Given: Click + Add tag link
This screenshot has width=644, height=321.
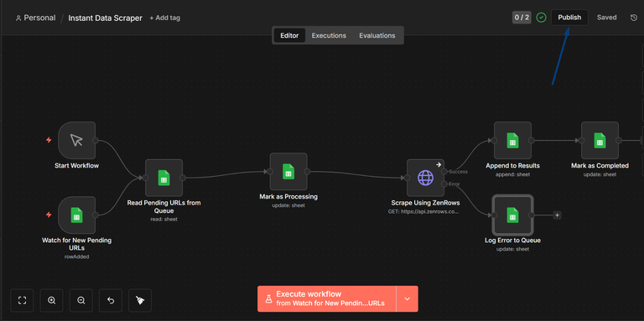Looking at the screenshot, I should [164, 18].
